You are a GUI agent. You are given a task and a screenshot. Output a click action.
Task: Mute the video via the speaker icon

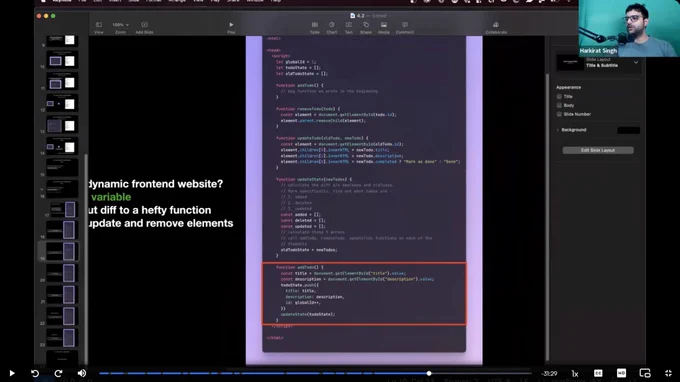(82, 373)
